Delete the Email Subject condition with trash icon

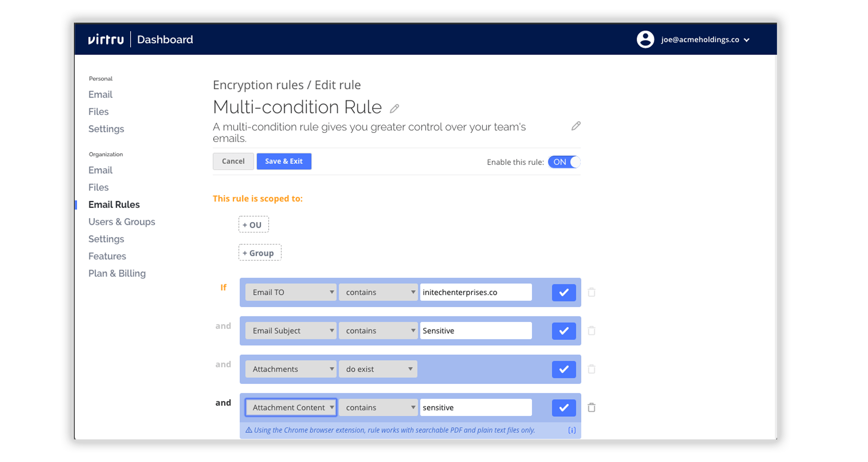(591, 331)
